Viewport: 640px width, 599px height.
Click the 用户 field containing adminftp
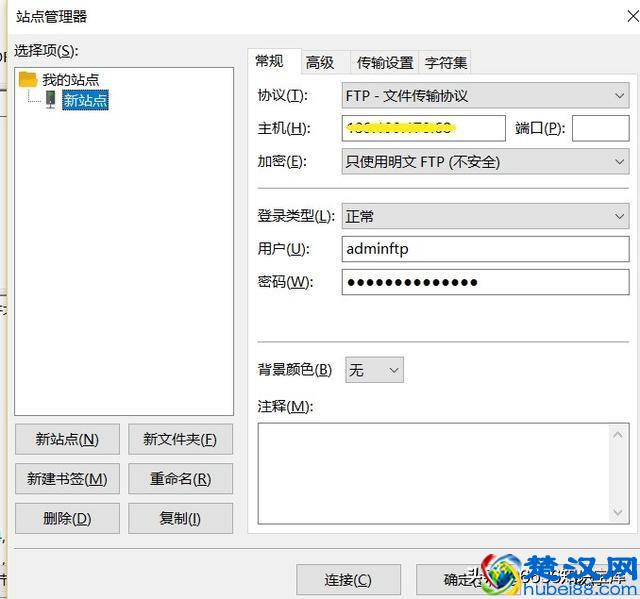coord(485,249)
